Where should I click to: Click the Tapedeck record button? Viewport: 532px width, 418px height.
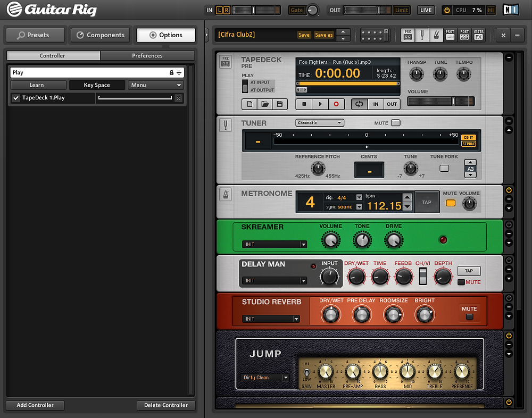coord(336,104)
